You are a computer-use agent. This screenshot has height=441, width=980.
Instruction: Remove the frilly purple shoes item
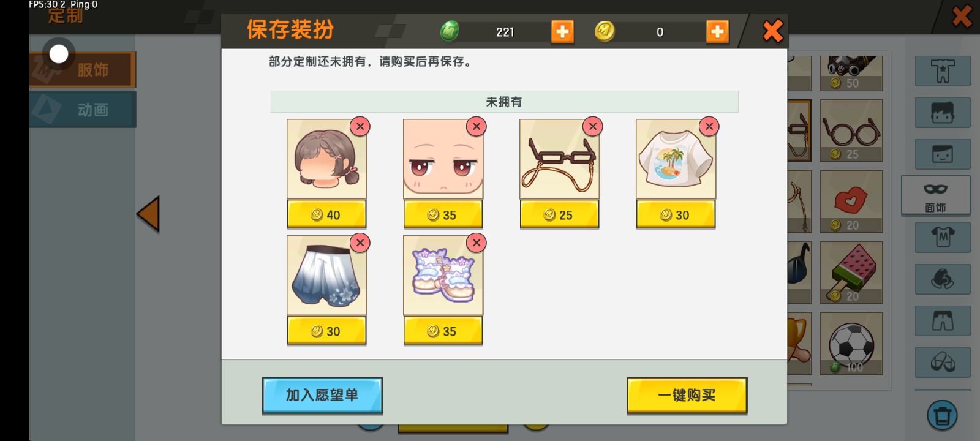click(x=477, y=243)
